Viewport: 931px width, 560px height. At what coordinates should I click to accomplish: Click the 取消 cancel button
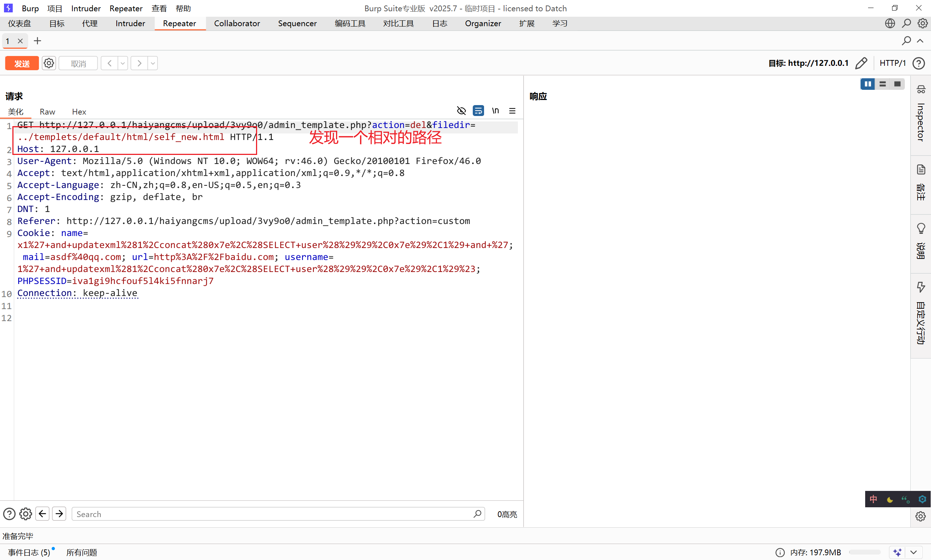(x=78, y=63)
